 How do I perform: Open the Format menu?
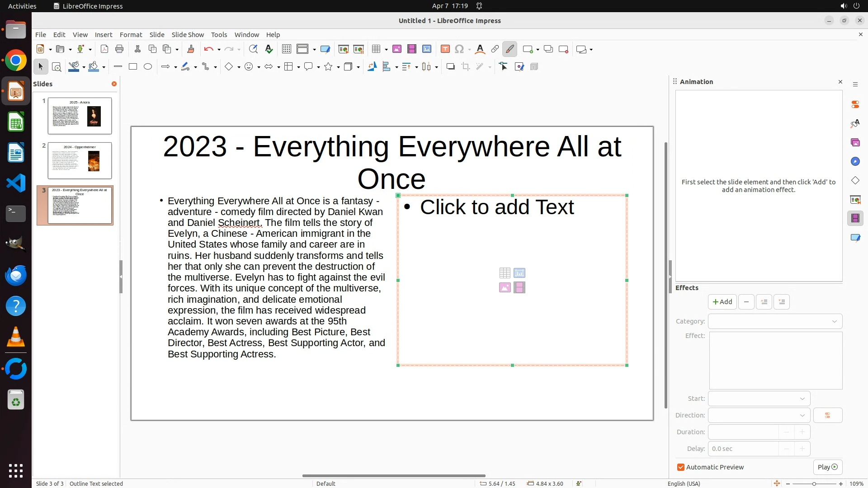click(x=131, y=35)
